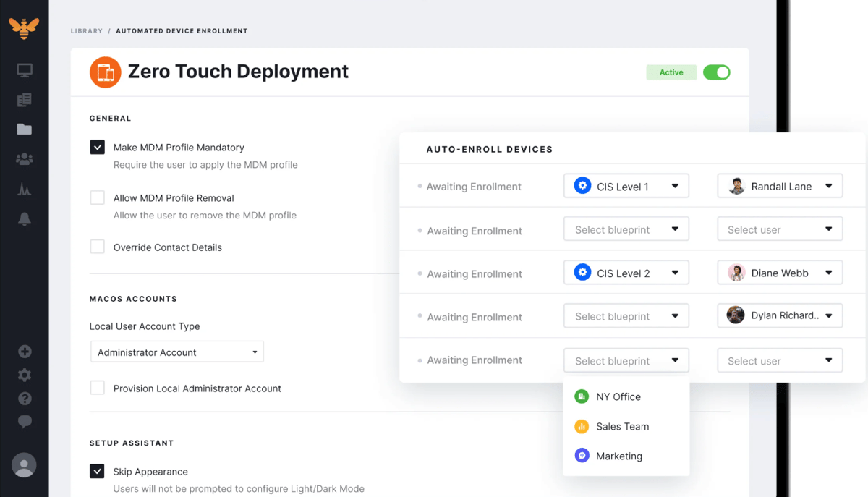Click the Auto-Enroll Devices heading
This screenshot has height=497, width=868.
490,149
